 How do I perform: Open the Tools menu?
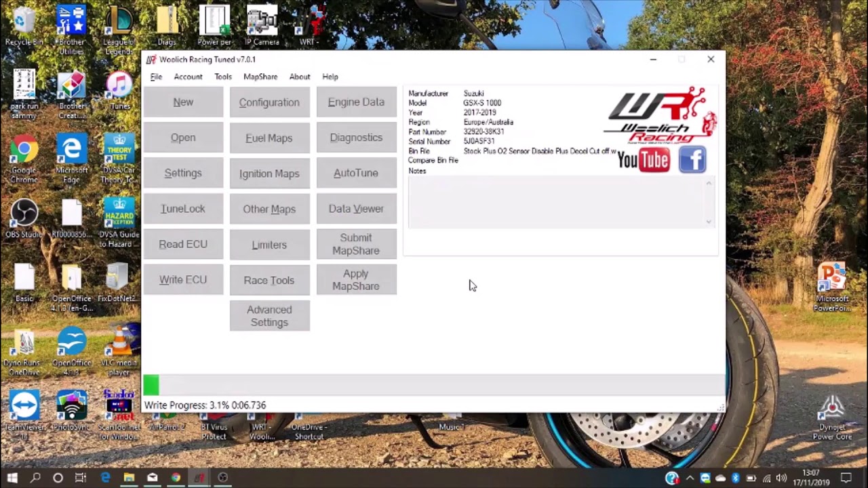click(x=223, y=77)
